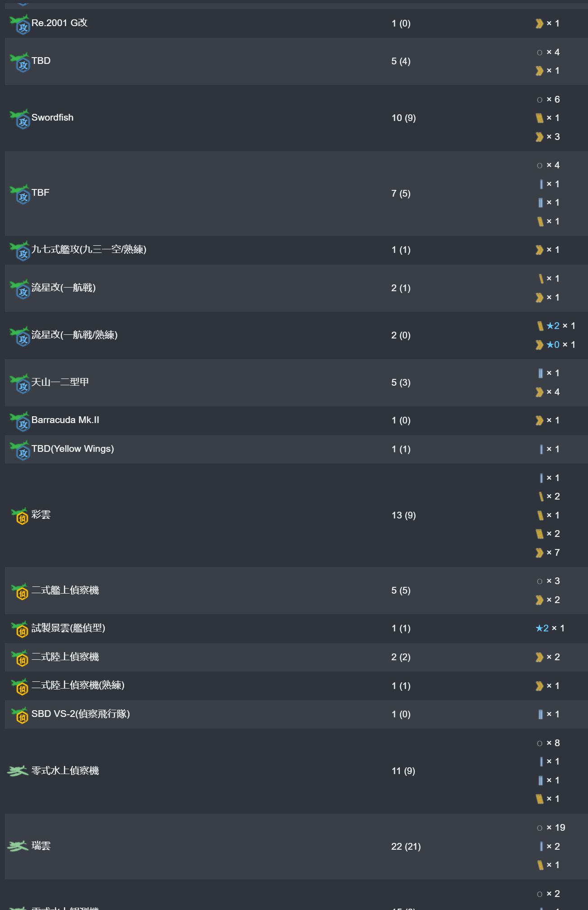Click the 二式陸上偵察機(熟練) equipment name
Viewport: 588px width, 910px height.
78,685
